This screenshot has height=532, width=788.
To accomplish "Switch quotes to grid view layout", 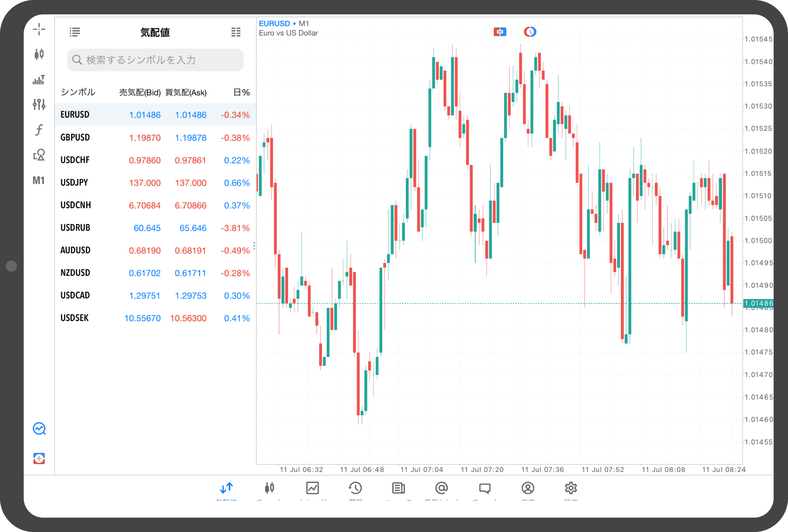I will (236, 32).
